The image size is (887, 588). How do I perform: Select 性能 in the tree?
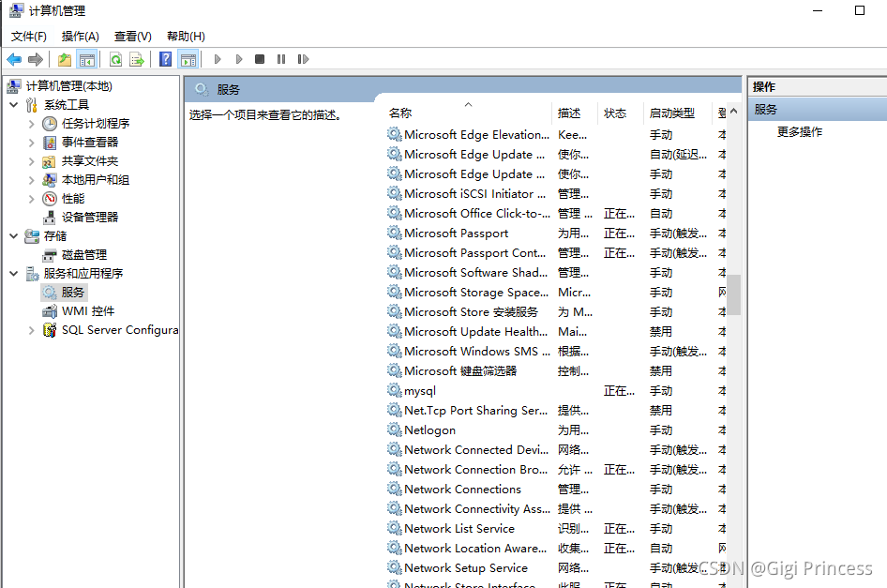pos(64,198)
